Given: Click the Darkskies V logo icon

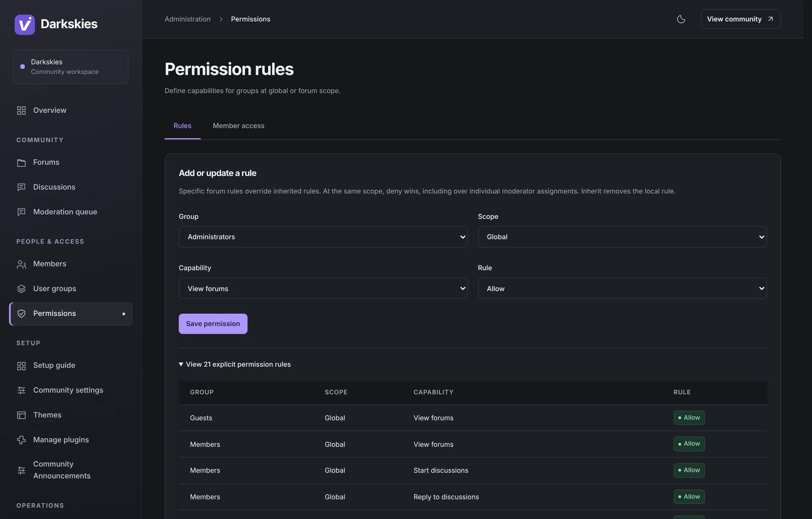Looking at the screenshot, I should click(x=25, y=25).
